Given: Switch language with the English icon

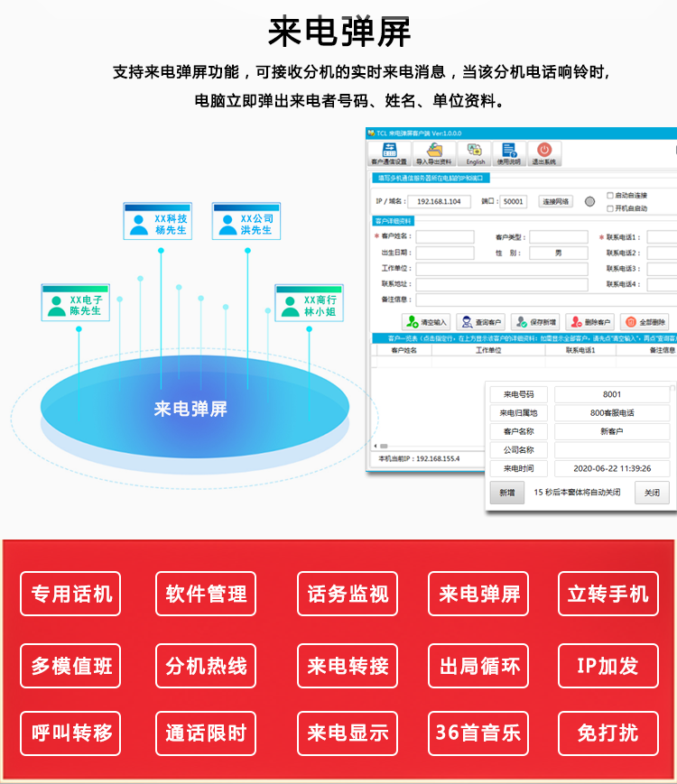Looking at the screenshot, I should (476, 152).
